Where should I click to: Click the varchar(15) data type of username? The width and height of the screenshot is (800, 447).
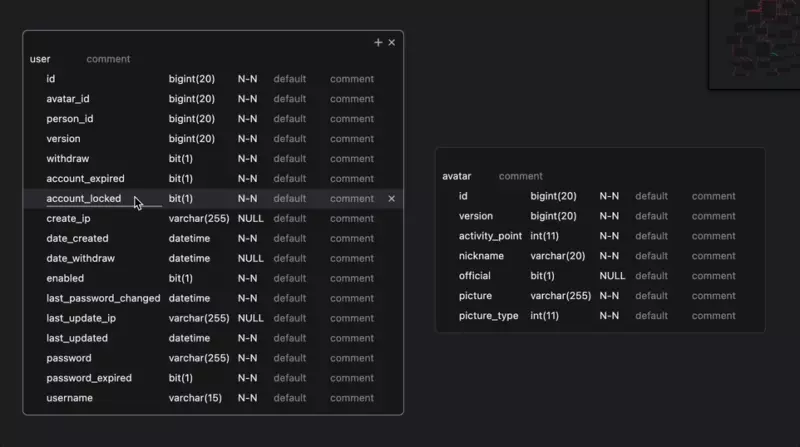point(195,398)
